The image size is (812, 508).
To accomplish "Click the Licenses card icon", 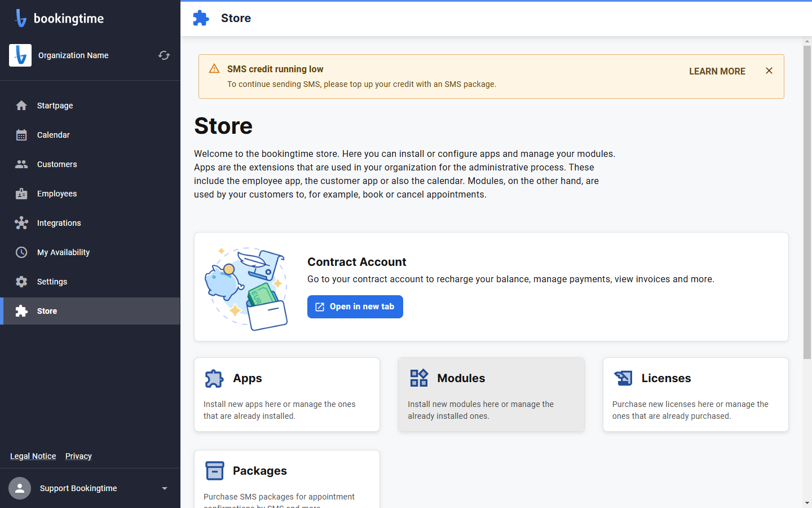I will click(623, 378).
